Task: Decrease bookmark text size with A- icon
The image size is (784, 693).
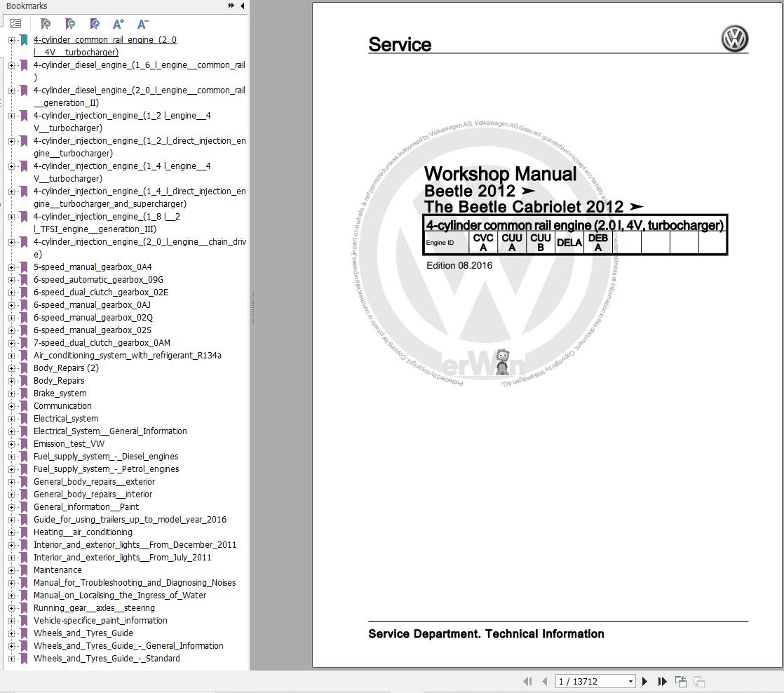Action: coord(142,24)
